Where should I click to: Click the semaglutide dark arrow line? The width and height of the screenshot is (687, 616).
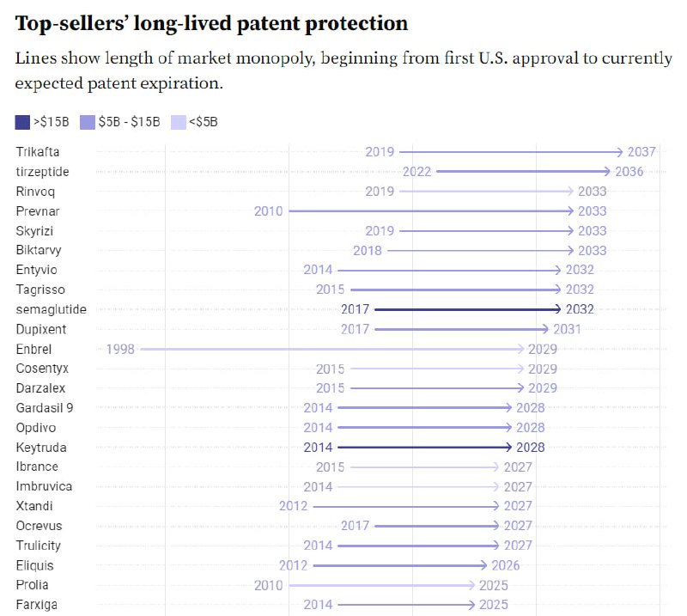point(467,309)
